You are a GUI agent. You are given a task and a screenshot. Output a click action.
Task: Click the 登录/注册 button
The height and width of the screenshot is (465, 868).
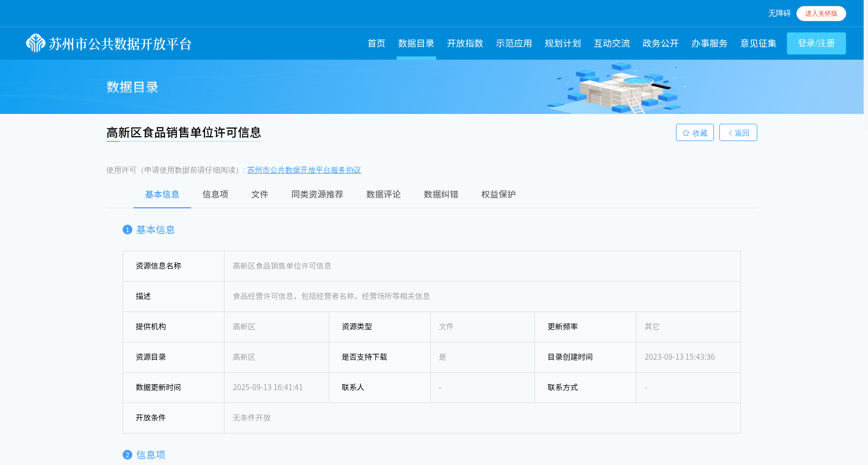tap(816, 43)
